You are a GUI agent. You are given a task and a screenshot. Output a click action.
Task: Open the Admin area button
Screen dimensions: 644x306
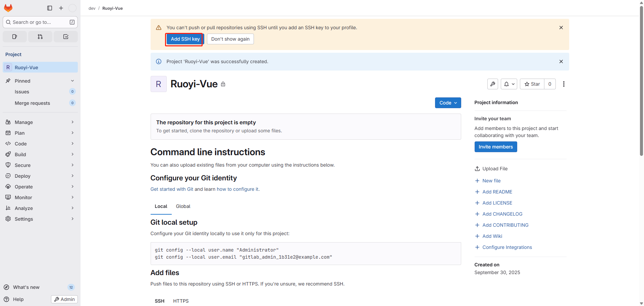(x=64, y=299)
